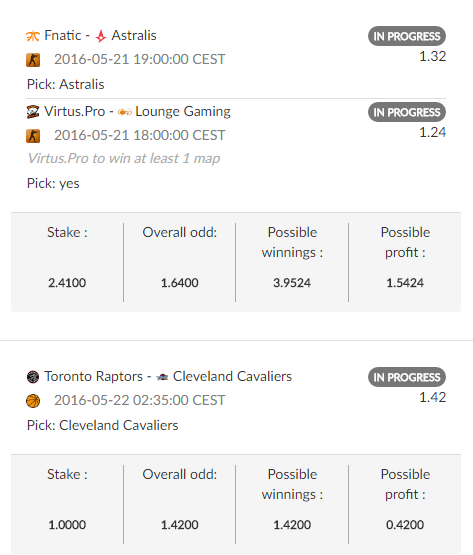
Task: Open the Cleveland Cavaliers team link
Action: pyautogui.click(x=232, y=376)
